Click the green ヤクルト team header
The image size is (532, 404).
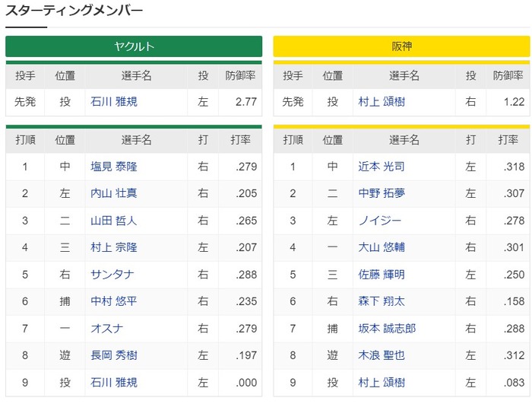(134, 46)
